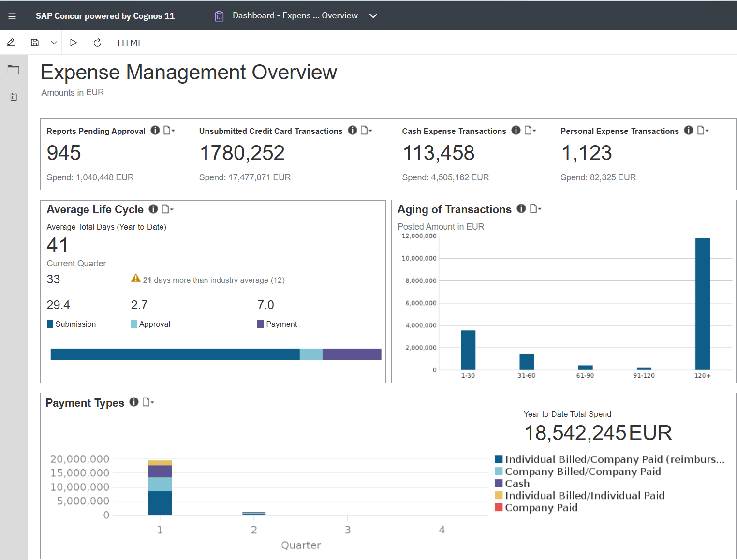Click the save disk icon
This screenshot has width=737, height=560.
click(35, 43)
